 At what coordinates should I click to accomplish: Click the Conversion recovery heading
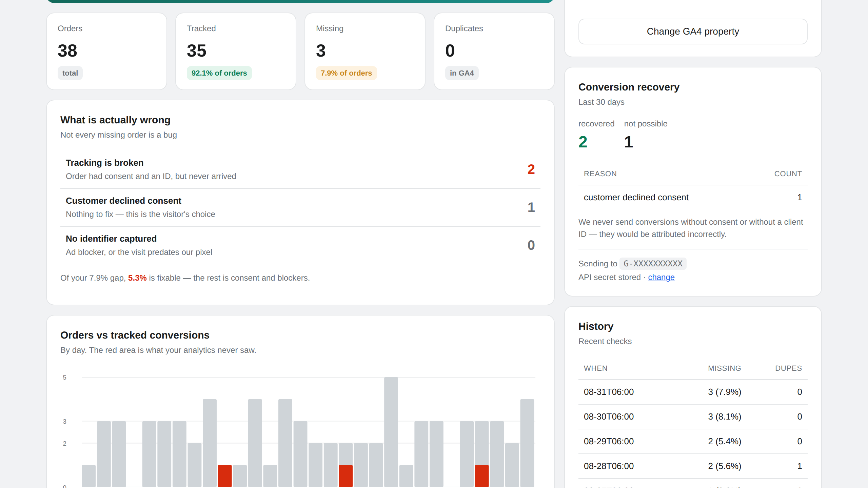629,87
